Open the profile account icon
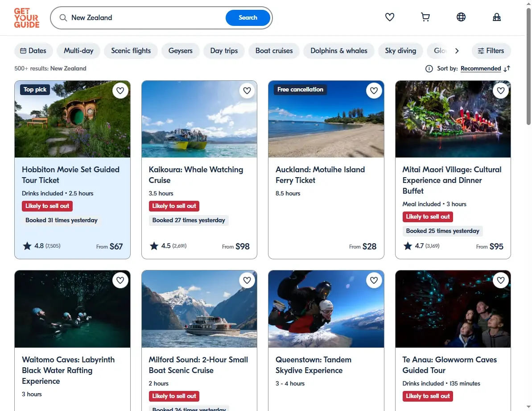Screen dimensions: 532x411 pyautogui.click(x=497, y=17)
